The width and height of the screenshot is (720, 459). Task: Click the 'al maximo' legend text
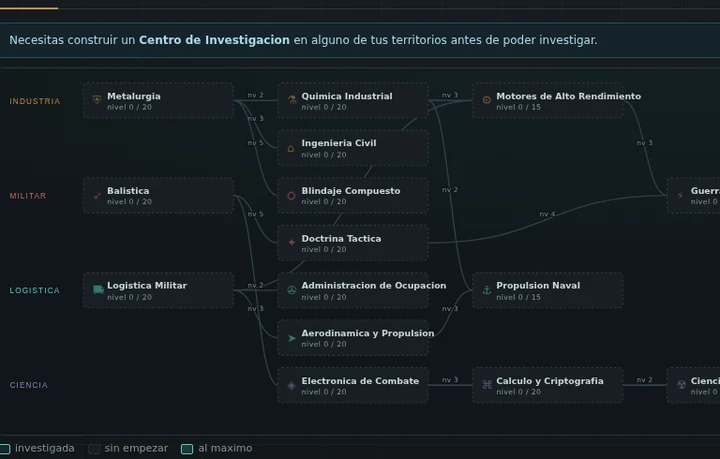tap(225, 448)
